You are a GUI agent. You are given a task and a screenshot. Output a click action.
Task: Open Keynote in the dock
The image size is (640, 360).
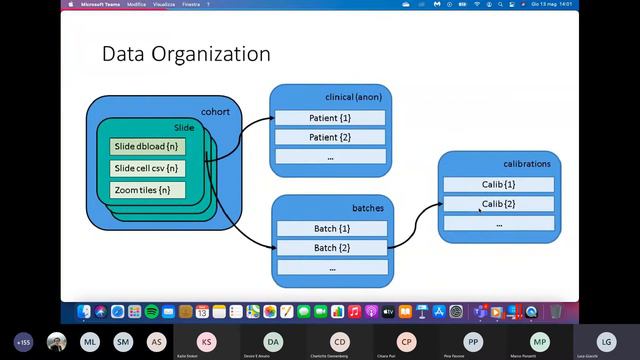tap(422, 312)
